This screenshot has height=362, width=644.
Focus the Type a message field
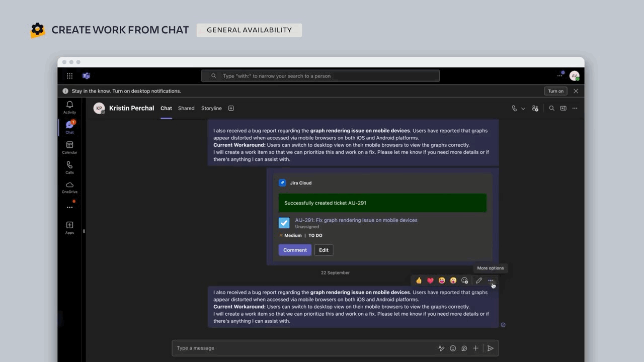(304, 348)
